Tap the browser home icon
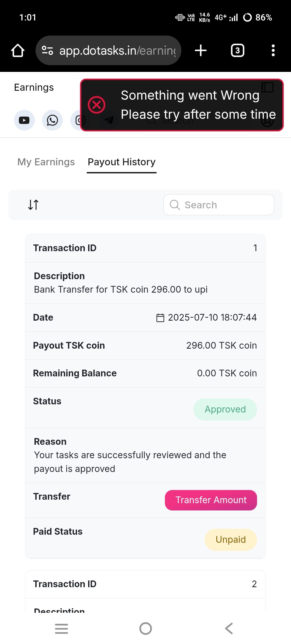291x644 pixels. click(18, 51)
